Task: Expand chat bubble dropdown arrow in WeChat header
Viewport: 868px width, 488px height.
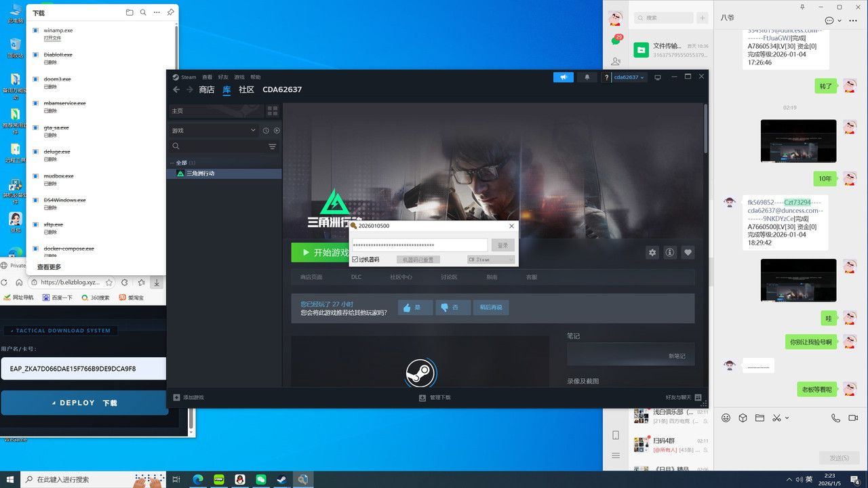Action: tap(840, 21)
